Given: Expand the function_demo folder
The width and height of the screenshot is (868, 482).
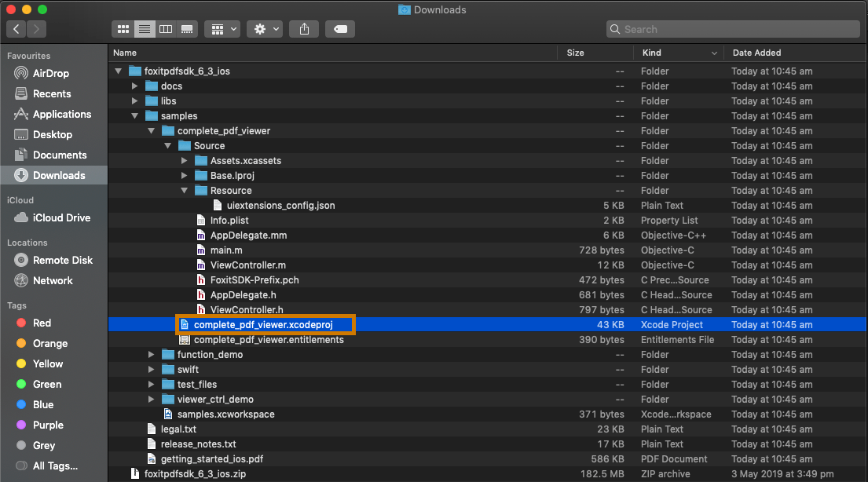Looking at the screenshot, I should point(151,354).
